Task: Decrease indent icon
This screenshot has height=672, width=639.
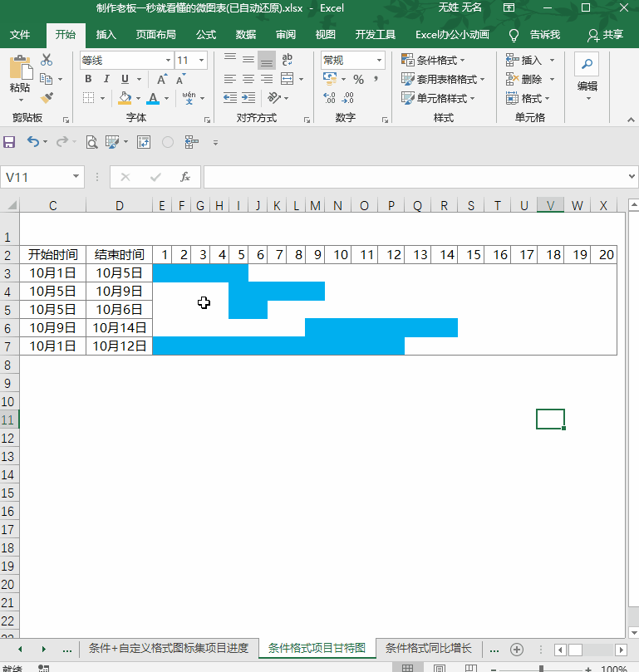Action: click(x=230, y=98)
